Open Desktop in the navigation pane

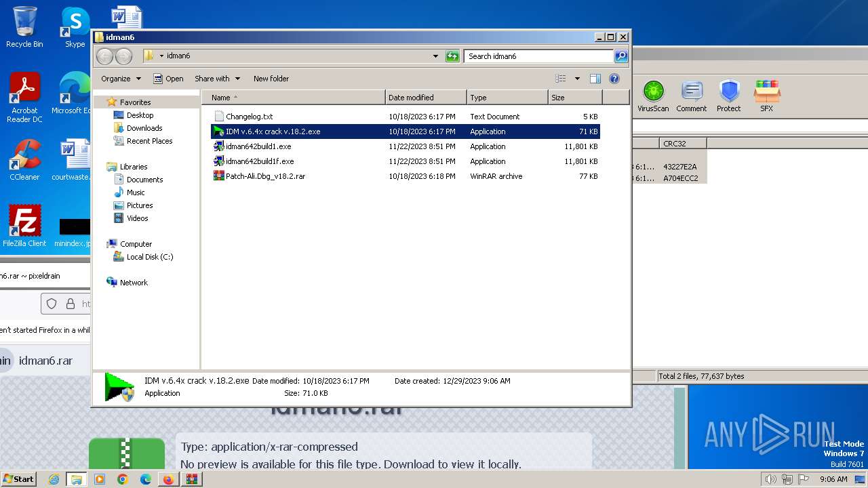coord(140,115)
